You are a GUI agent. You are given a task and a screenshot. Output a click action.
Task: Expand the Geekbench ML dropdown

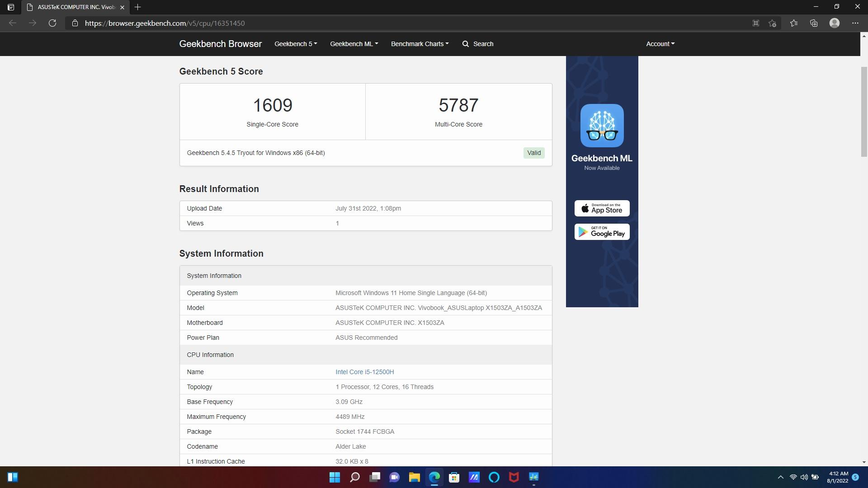tap(354, 44)
